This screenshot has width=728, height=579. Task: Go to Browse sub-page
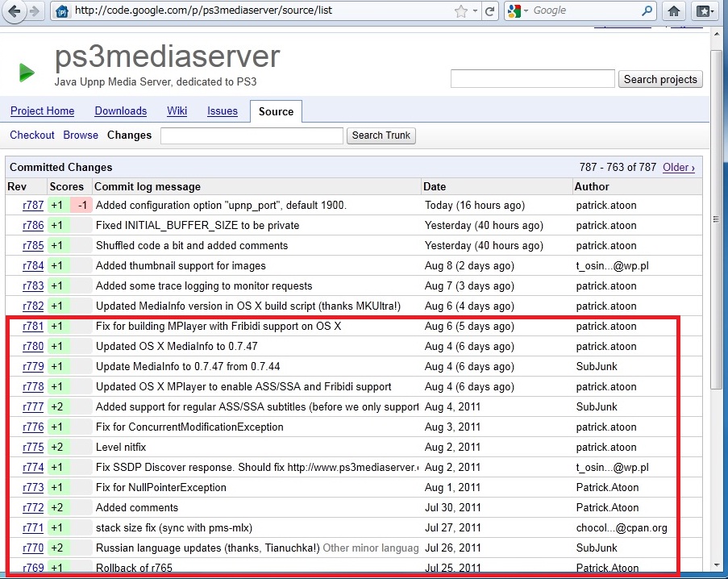(81, 135)
